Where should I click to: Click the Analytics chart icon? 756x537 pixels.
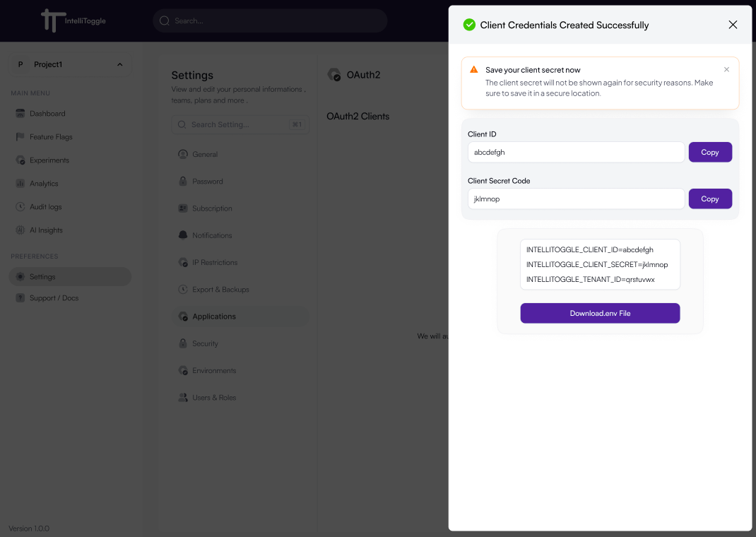point(20,184)
